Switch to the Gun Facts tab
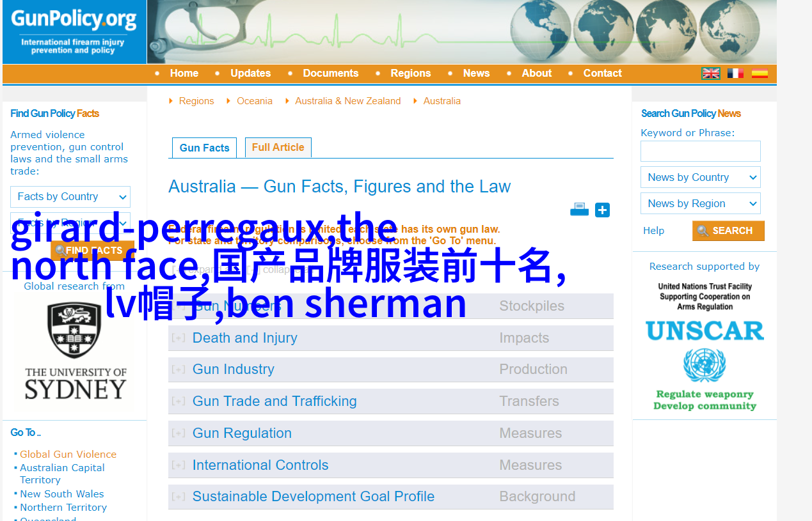This screenshot has width=812, height=521. pyautogui.click(x=205, y=148)
